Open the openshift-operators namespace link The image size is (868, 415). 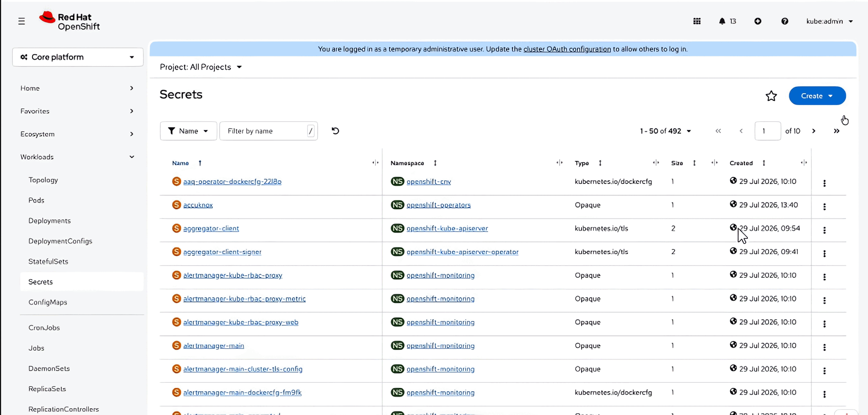[x=439, y=205]
